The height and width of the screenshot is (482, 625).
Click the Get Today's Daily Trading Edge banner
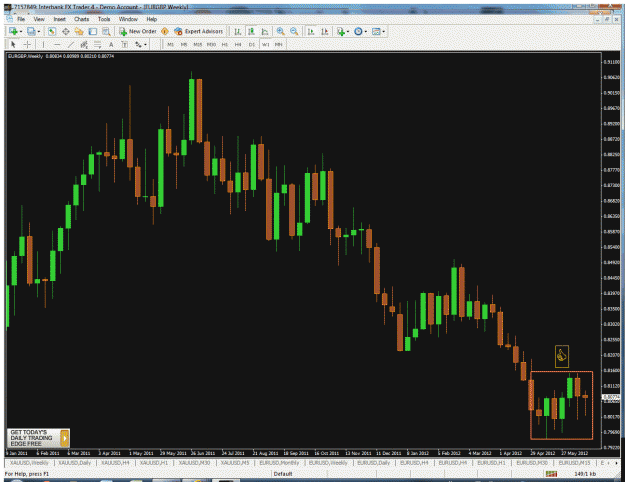38,438
